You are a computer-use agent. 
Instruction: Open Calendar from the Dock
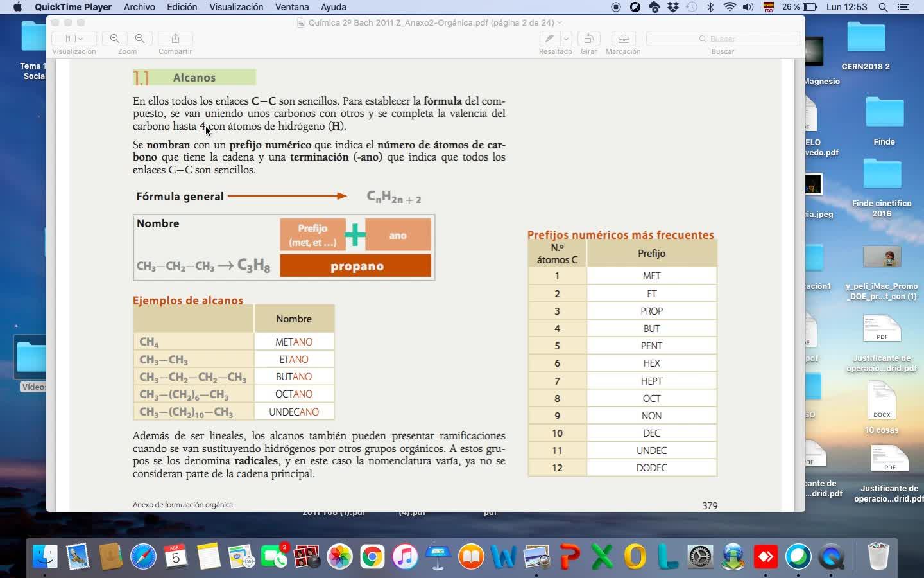pyautogui.click(x=176, y=556)
